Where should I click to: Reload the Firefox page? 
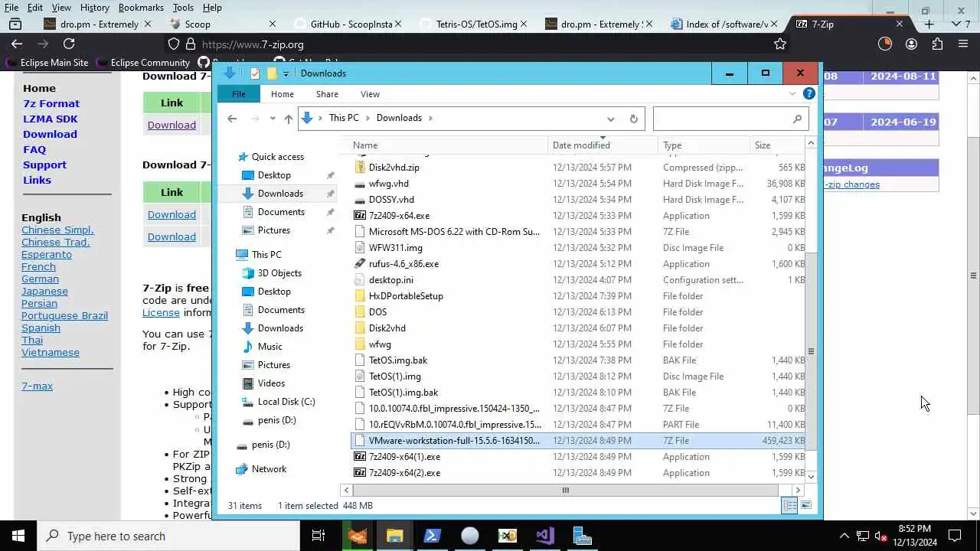point(69,44)
